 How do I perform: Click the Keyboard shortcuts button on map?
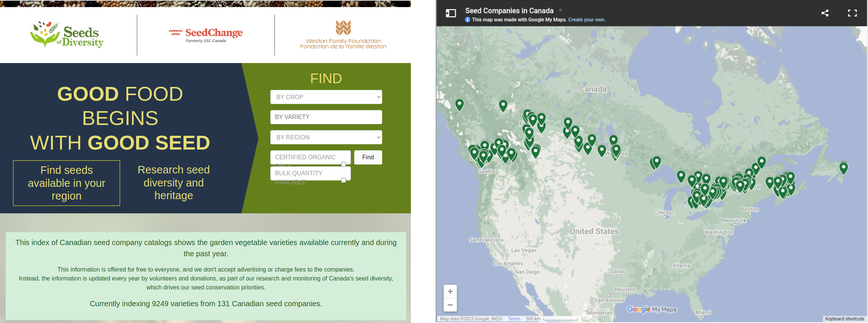point(845,319)
